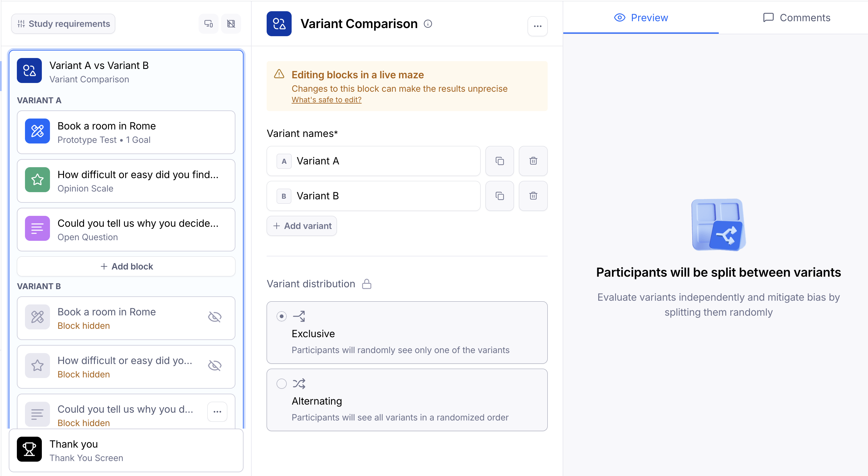Click the lock icon next to Variant distribution

[367, 284]
